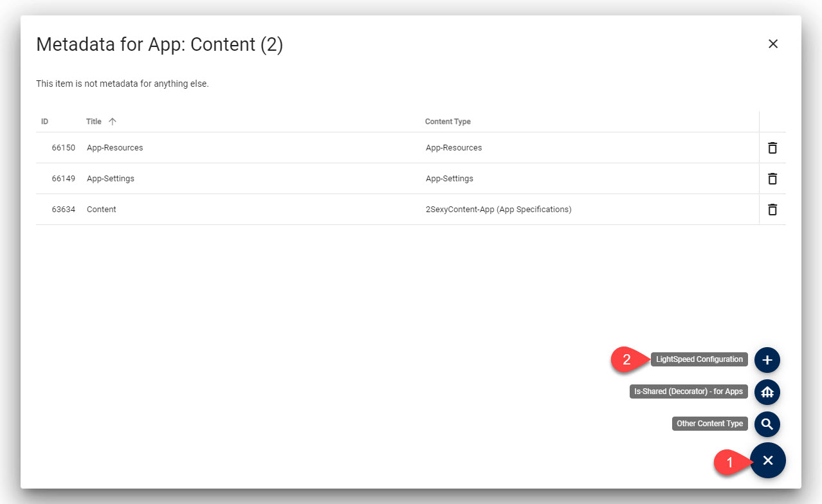
Task: Click the Content Type column header
Action: (x=448, y=122)
